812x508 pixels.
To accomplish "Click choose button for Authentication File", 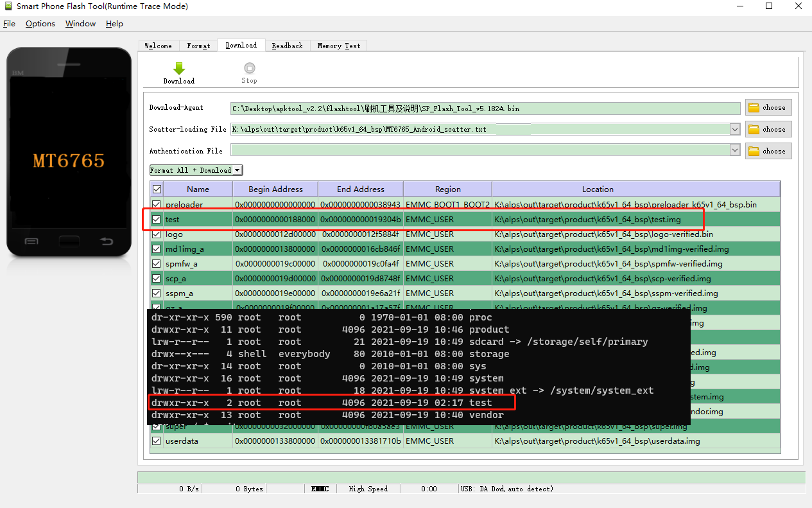I will [768, 150].
